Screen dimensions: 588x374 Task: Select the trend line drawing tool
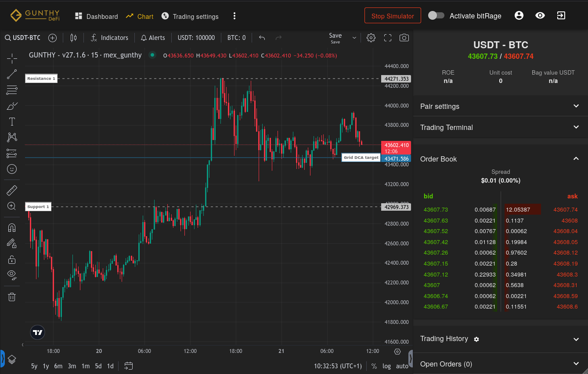tap(12, 74)
